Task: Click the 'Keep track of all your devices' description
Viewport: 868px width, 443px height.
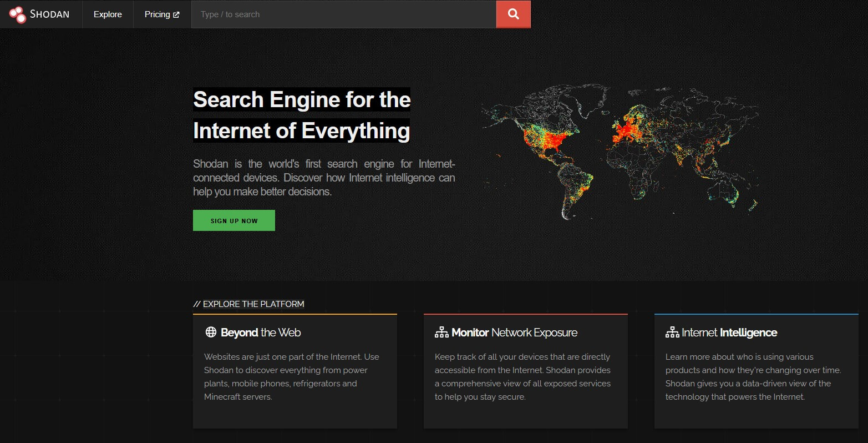Action: click(522, 377)
